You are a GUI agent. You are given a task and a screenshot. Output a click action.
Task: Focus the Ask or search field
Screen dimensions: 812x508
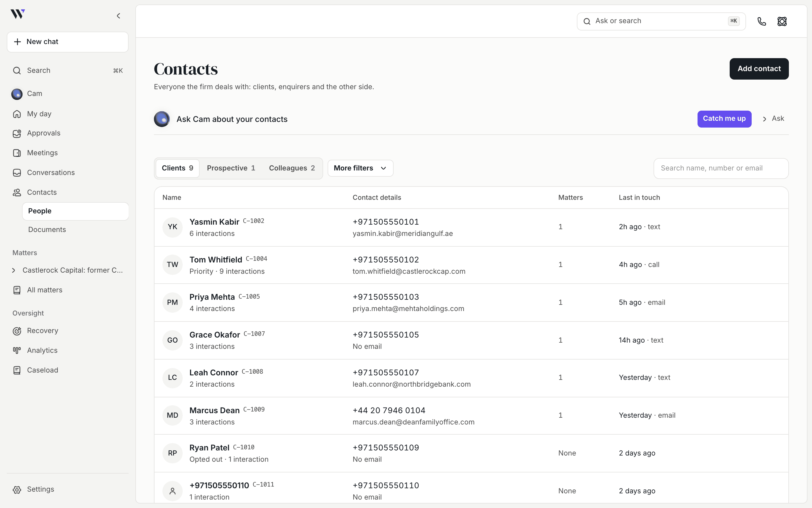pos(661,21)
